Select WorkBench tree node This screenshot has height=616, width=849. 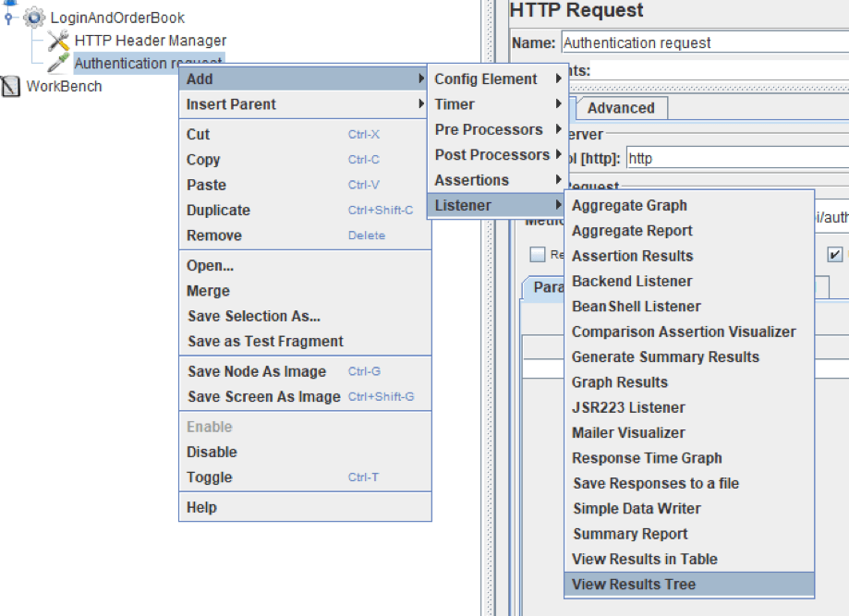coord(64,86)
